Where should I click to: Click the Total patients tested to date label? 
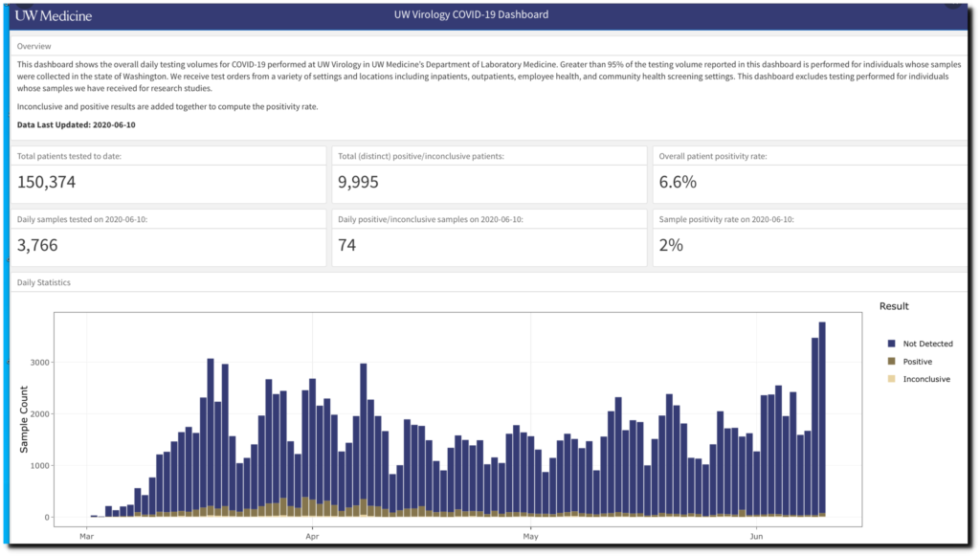pos(69,156)
